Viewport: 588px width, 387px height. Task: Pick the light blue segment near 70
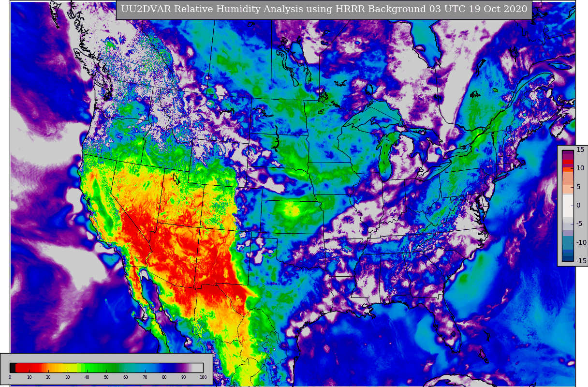pyautogui.click(x=145, y=368)
